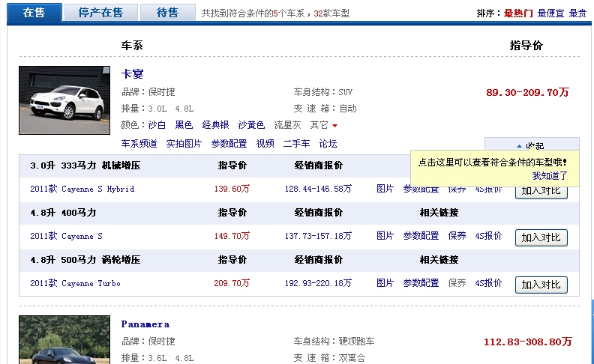Open the 待售 tab
The width and height of the screenshot is (594, 364).
click(x=167, y=13)
